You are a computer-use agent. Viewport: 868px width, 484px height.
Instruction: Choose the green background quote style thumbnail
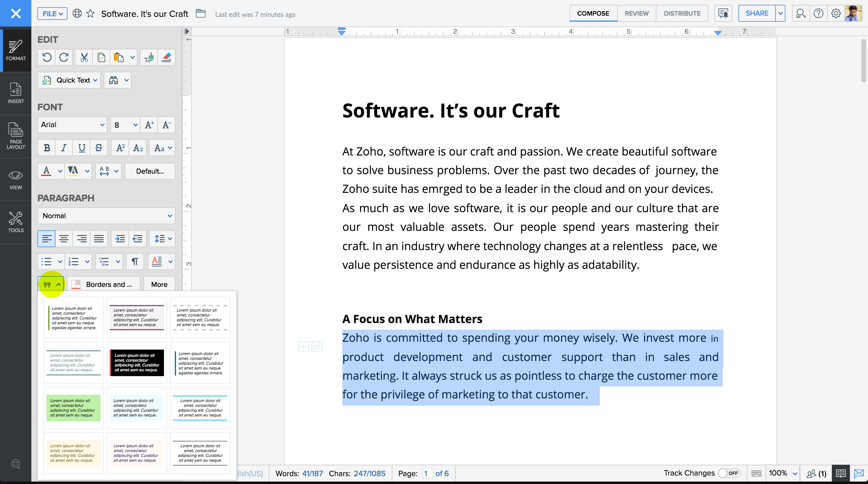coord(73,407)
